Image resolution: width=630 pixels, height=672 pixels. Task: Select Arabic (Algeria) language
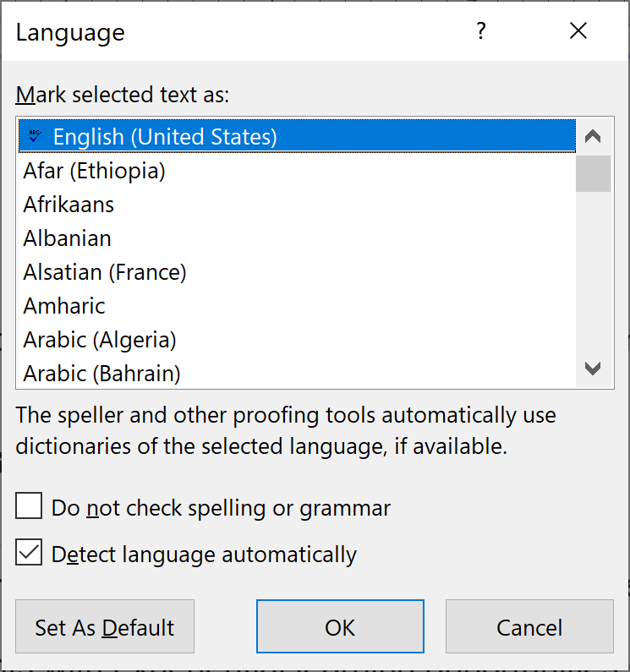point(100,340)
